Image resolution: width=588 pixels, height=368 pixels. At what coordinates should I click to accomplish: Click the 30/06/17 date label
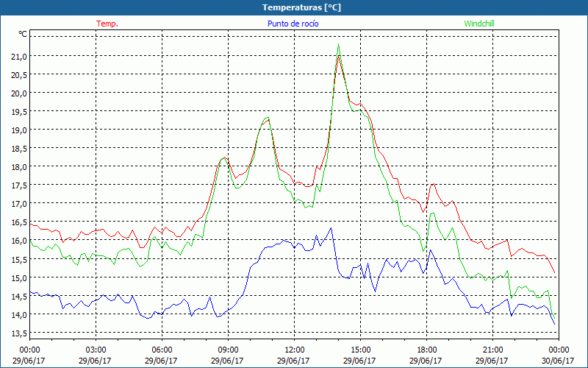pyautogui.click(x=558, y=361)
